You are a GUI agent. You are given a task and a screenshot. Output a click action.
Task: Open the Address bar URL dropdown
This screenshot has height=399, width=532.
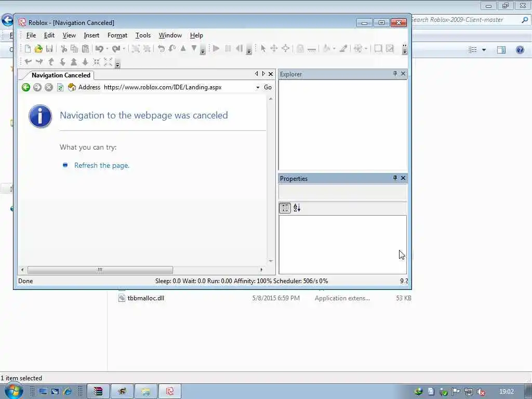(258, 87)
